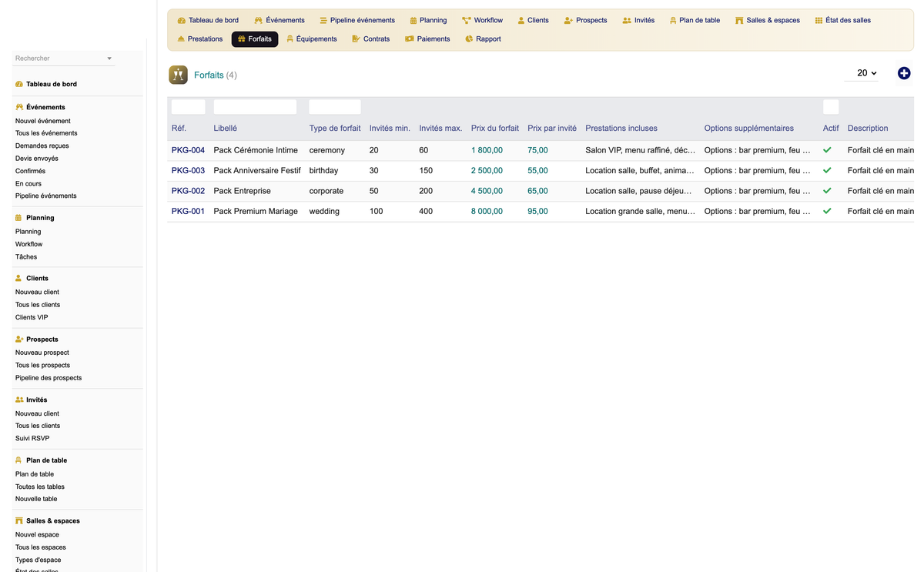Click the Tableau de bord icon in top navigation
The width and height of the screenshot is (924, 572).
click(x=181, y=20)
